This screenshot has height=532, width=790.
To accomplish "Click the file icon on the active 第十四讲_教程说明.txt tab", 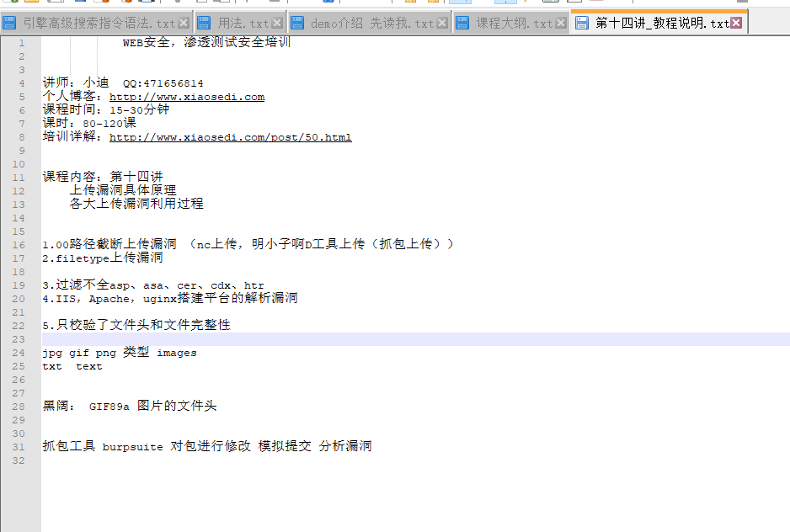I will click(583, 24).
